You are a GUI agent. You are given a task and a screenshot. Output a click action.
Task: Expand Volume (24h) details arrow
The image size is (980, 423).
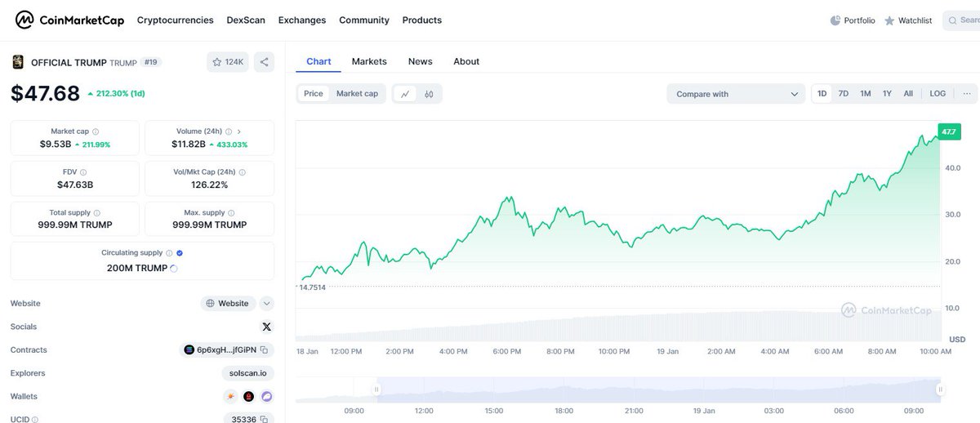tap(238, 131)
